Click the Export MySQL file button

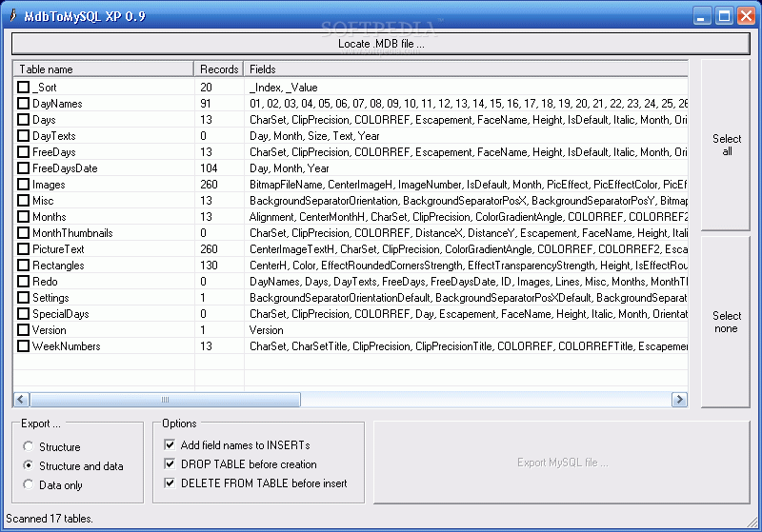click(x=562, y=463)
